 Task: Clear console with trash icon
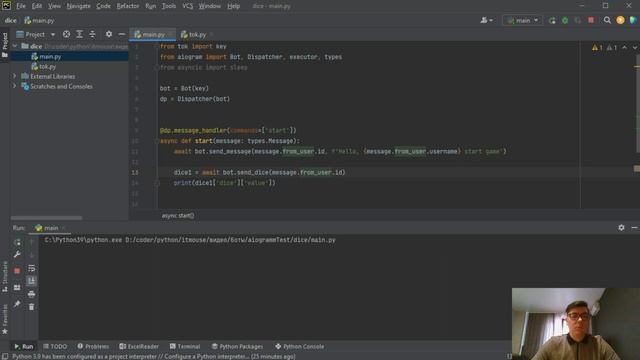point(31,307)
